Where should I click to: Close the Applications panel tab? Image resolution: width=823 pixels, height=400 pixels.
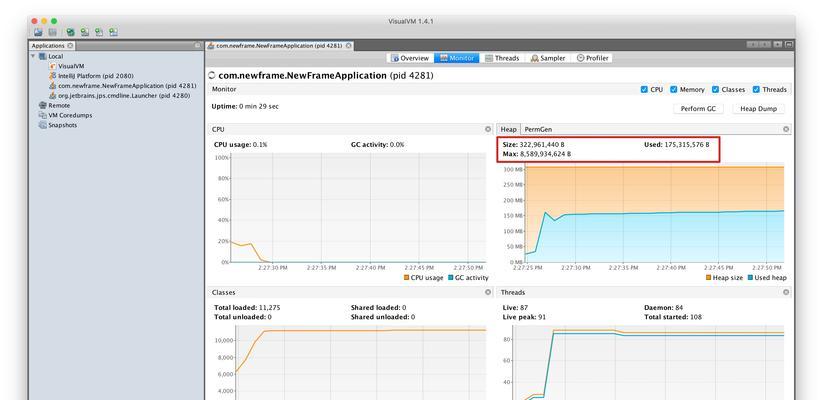[70, 46]
